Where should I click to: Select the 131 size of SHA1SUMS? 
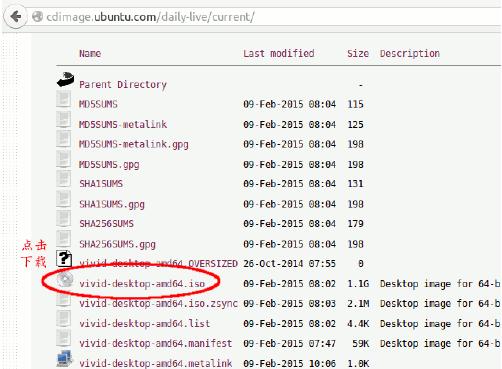point(355,184)
